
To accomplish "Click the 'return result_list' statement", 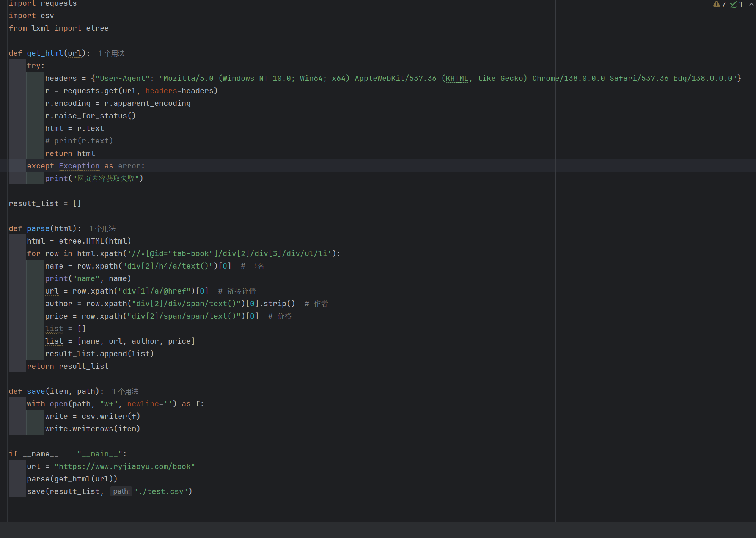I will coord(68,367).
